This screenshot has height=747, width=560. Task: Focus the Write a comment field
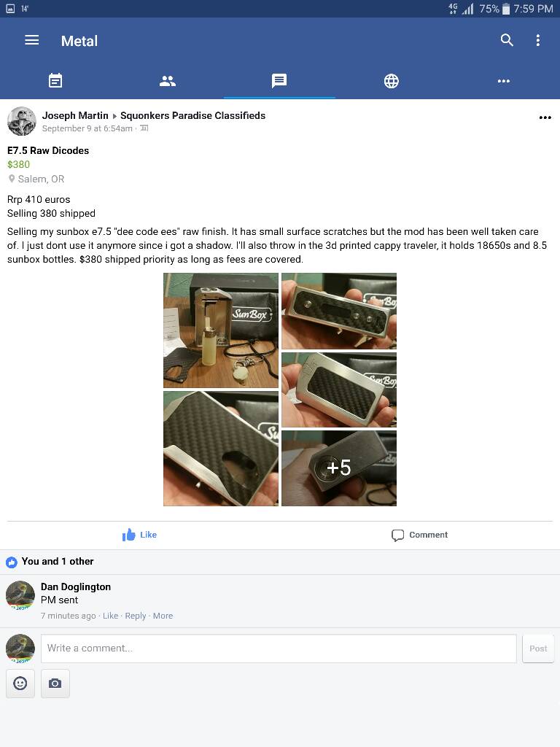tap(279, 649)
